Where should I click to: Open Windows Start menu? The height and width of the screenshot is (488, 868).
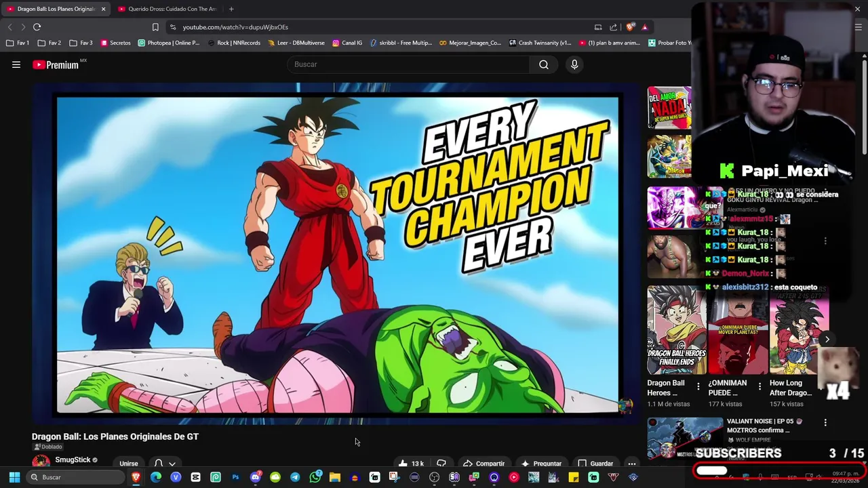[14, 477]
